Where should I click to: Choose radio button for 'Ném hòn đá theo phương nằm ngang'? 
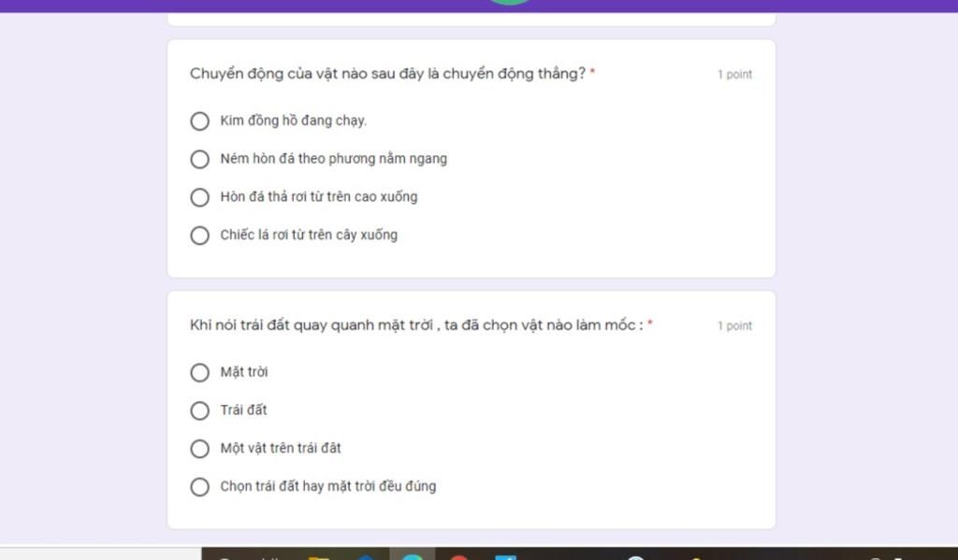pos(199,159)
